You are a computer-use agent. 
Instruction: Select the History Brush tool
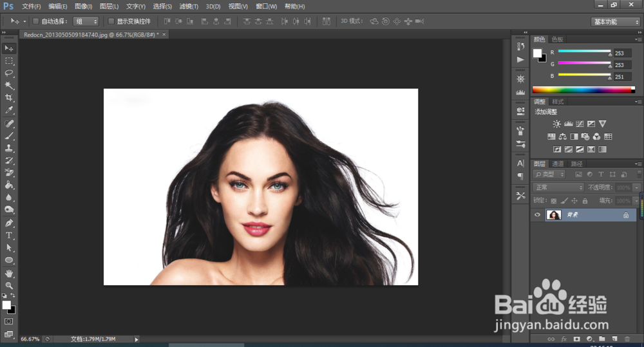click(9, 160)
